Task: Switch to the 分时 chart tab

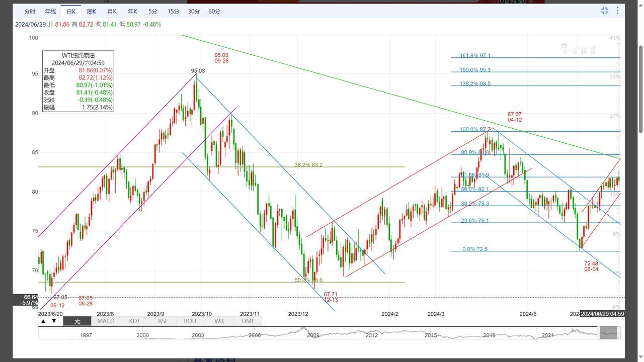Action: point(30,11)
